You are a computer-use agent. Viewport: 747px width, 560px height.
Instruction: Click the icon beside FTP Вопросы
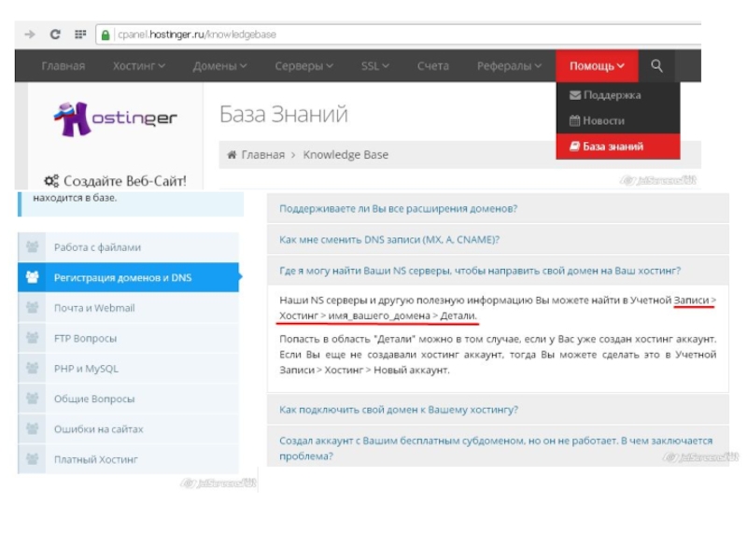click(x=33, y=338)
